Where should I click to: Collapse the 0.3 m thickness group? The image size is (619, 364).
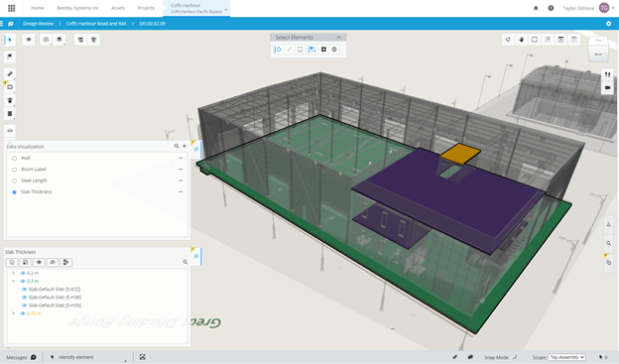pyautogui.click(x=13, y=281)
